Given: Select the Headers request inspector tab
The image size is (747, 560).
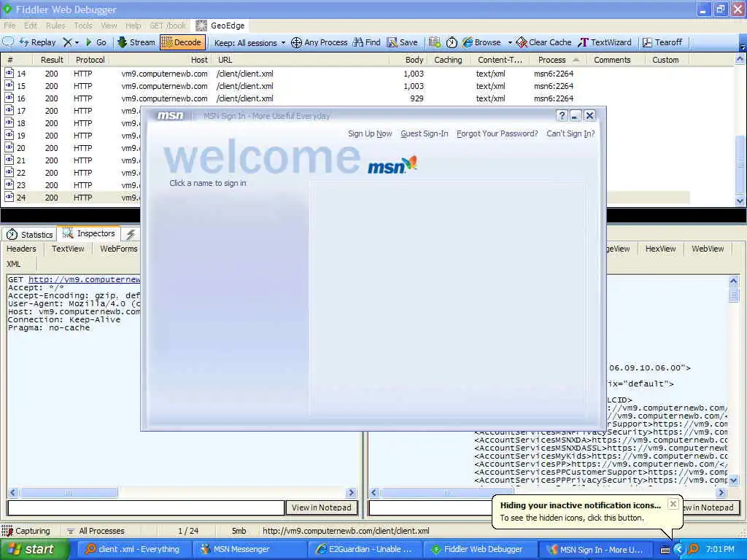Looking at the screenshot, I should click(x=21, y=249).
